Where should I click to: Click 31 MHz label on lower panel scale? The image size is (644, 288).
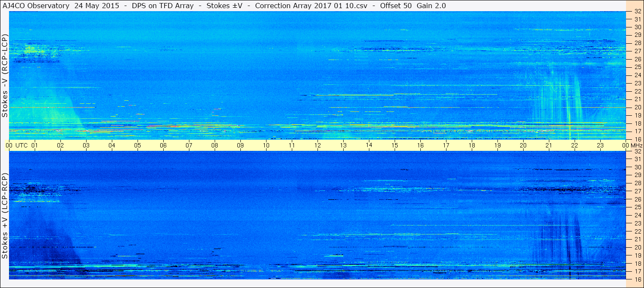(x=637, y=159)
